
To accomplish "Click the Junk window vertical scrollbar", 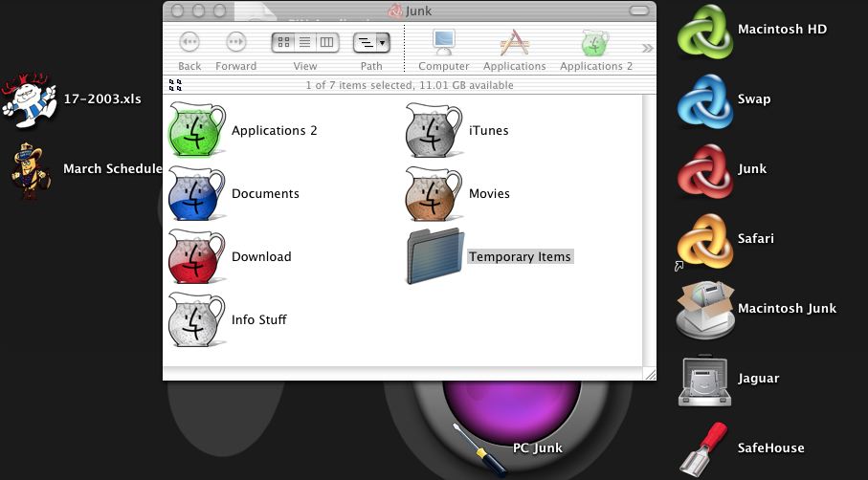I will click(650, 230).
